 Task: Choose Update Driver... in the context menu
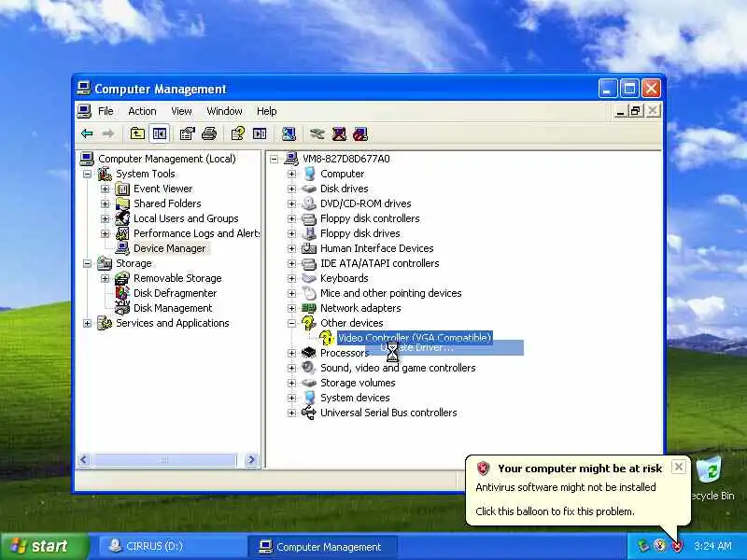pyautogui.click(x=444, y=347)
